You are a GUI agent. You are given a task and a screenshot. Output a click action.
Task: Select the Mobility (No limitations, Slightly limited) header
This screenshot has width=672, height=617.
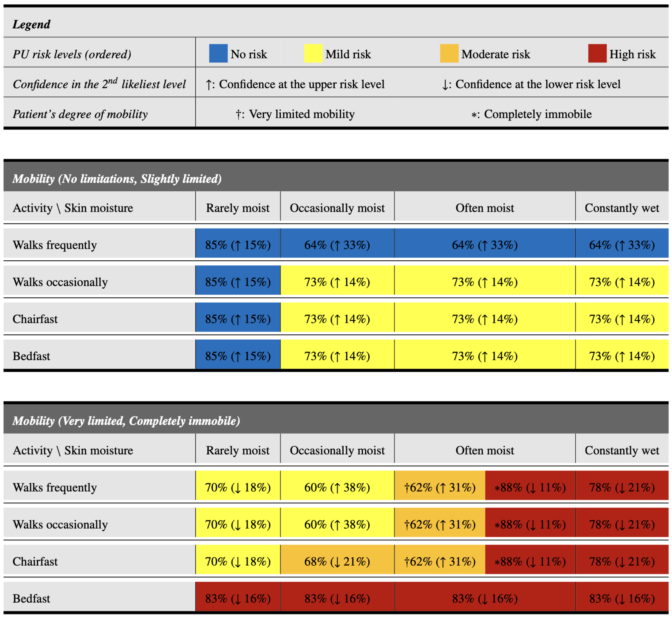(x=117, y=179)
